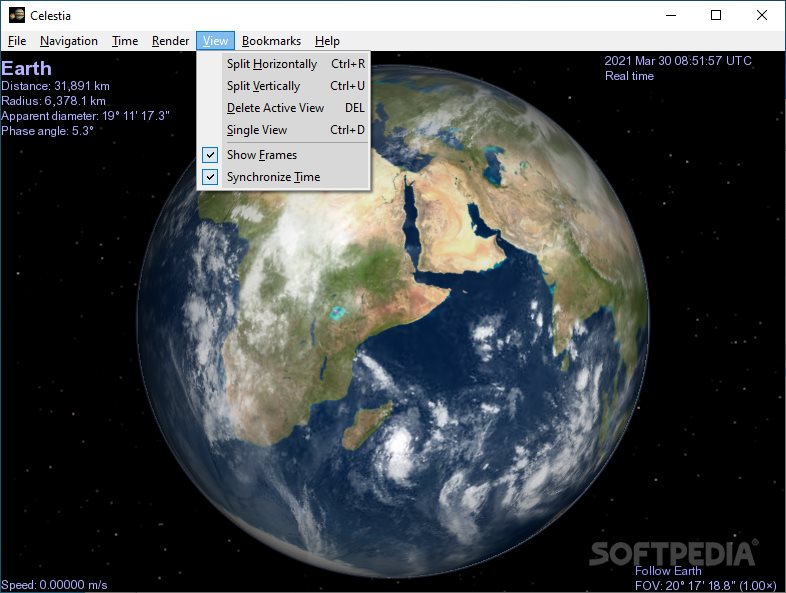This screenshot has height=593, width=786.
Task: Close the open View menu
Action: point(216,41)
